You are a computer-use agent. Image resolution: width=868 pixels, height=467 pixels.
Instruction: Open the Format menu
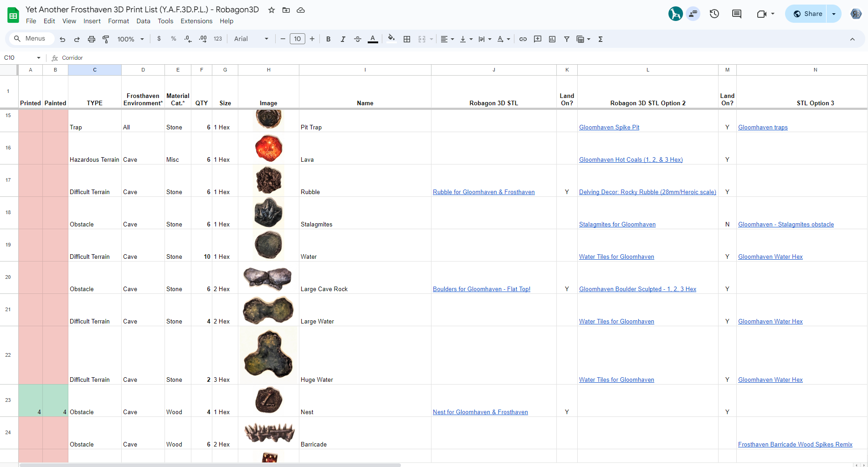coord(118,21)
